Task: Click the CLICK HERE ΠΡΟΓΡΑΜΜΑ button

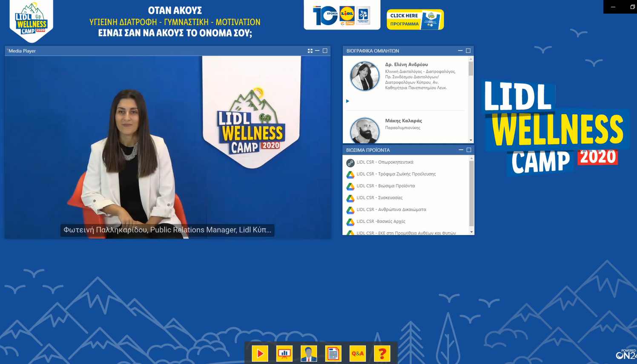Action: click(415, 20)
